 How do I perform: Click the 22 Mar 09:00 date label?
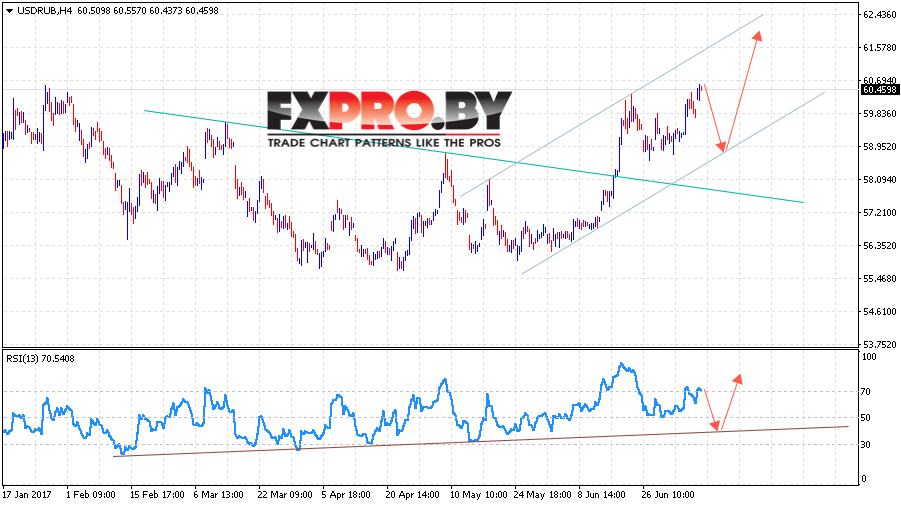coord(285,495)
